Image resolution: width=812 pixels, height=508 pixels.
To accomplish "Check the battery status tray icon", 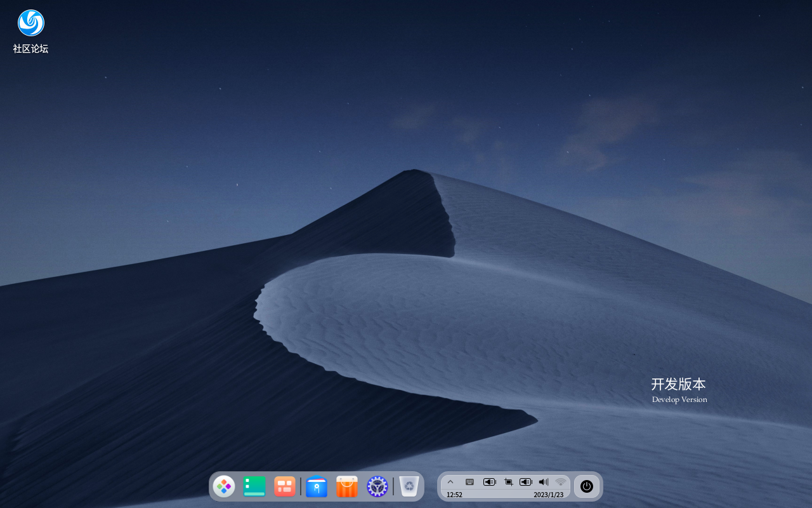I will pyautogui.click(x=490, y=481).
